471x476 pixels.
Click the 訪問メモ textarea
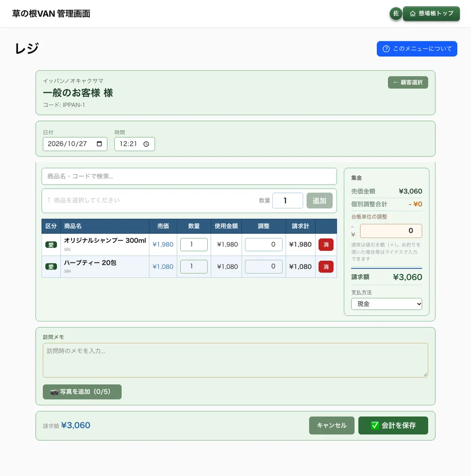pos(235,361)
